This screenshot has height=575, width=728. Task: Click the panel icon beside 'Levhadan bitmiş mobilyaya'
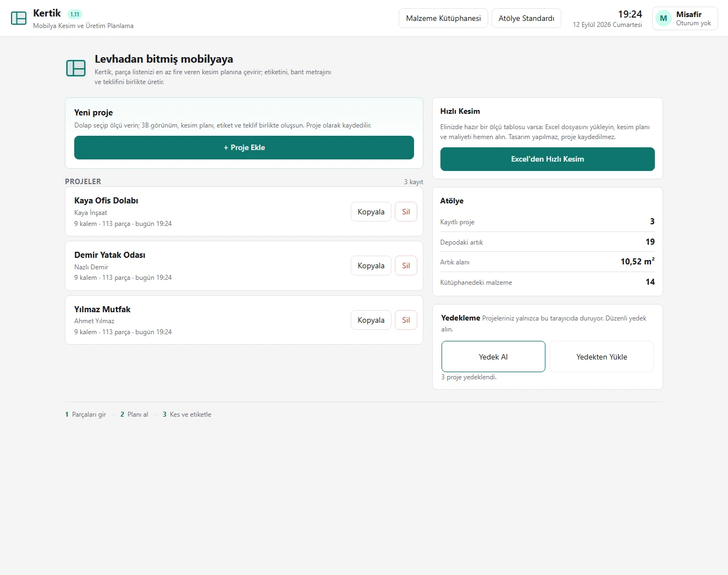pyautogui.click(x=76, y=68)
